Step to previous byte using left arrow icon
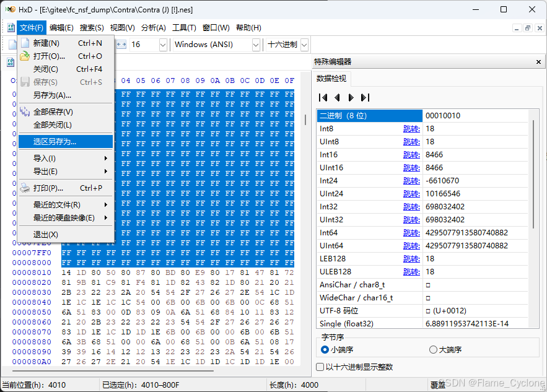547x392 pixels. [337, 97]
